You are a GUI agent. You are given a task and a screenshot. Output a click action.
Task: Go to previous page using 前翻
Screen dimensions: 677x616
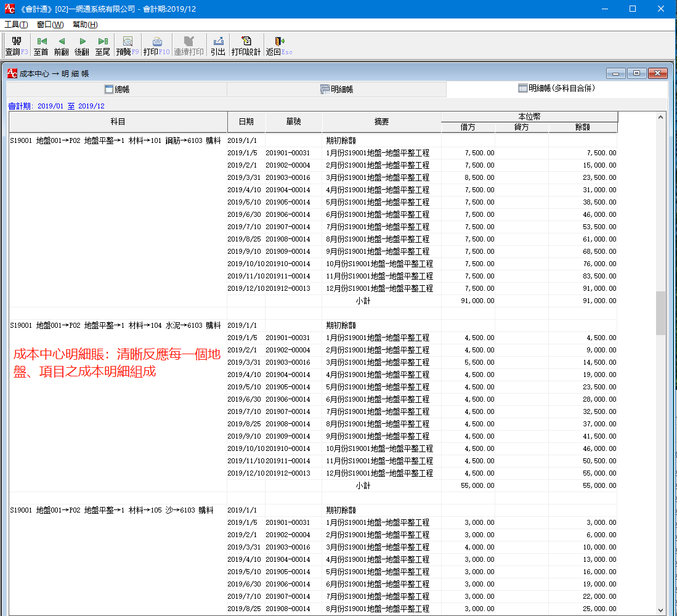62,46
